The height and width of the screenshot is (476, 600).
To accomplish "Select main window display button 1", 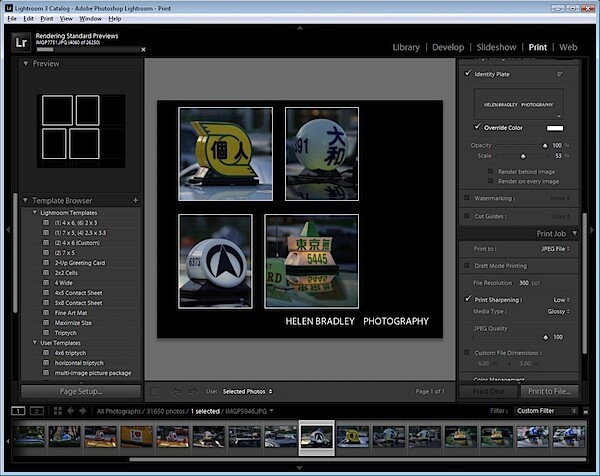I will click(x=18, y=411).
